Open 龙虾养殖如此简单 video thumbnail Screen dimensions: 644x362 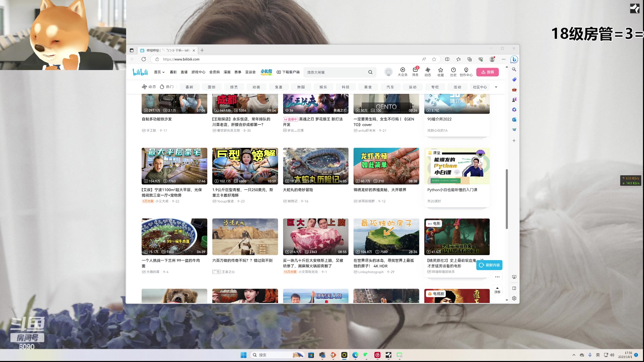pos(386,166)
